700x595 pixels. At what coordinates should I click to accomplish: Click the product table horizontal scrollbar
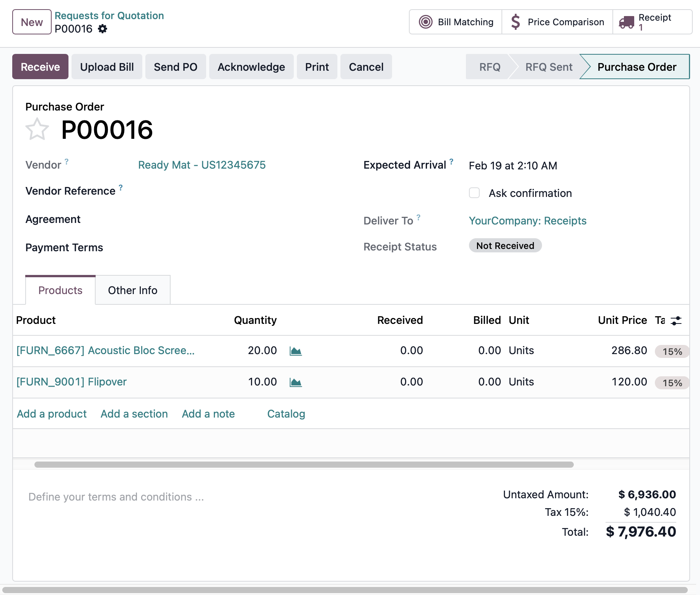point(304,464)
